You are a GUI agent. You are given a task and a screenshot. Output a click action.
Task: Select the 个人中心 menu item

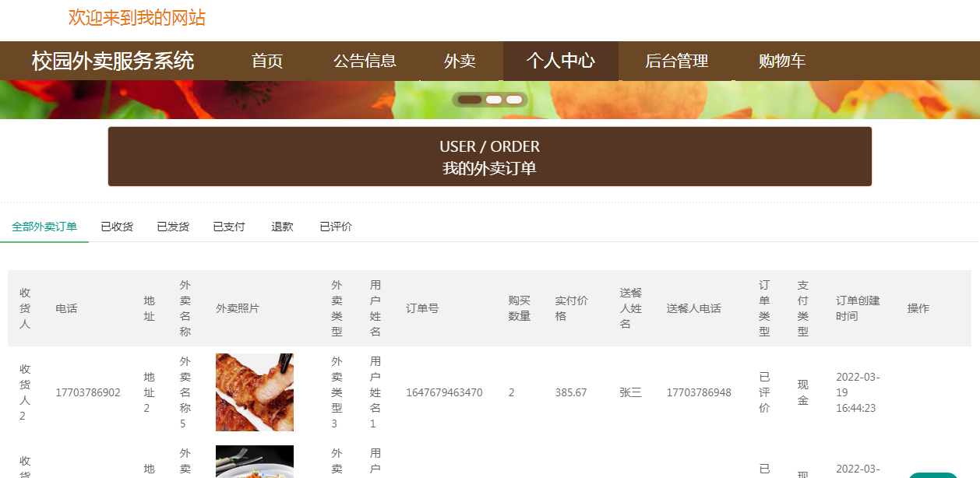pos(561,61)
